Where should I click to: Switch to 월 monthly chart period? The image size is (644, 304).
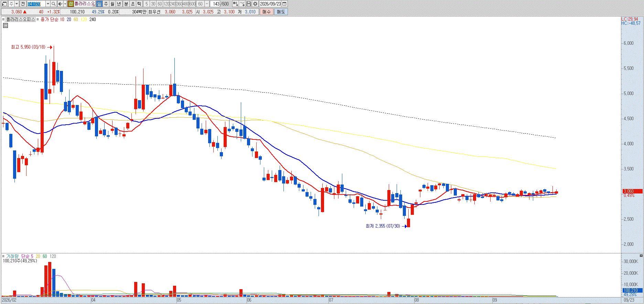tap(112, 4)
